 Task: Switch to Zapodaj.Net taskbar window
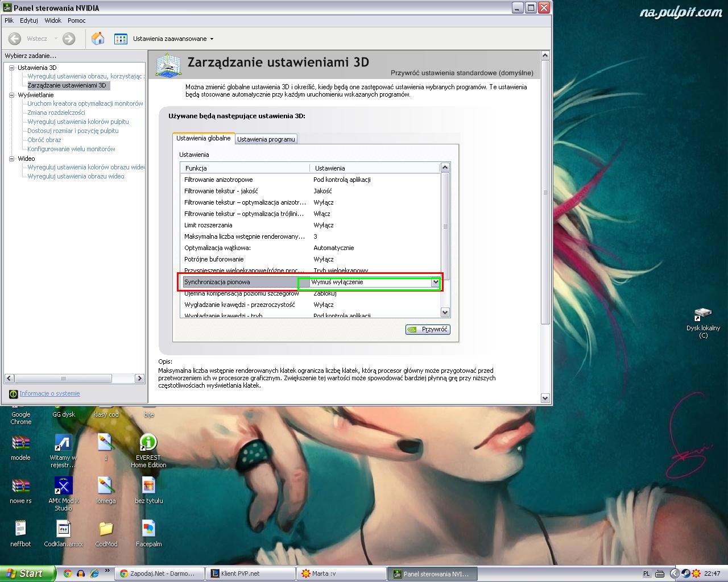[159, 573]
